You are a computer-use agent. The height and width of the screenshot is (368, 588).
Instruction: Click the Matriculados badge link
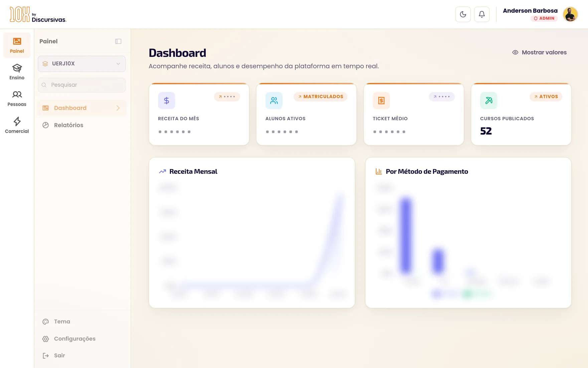[x=320, y=97]
